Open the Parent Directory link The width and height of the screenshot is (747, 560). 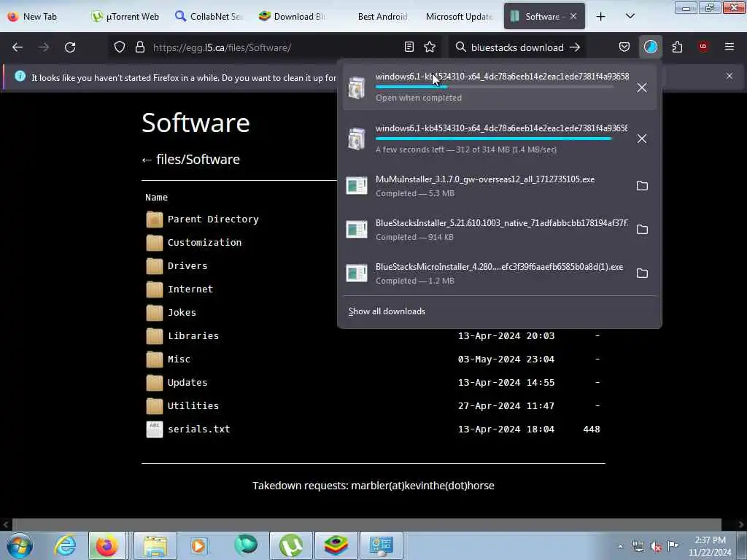213,219
